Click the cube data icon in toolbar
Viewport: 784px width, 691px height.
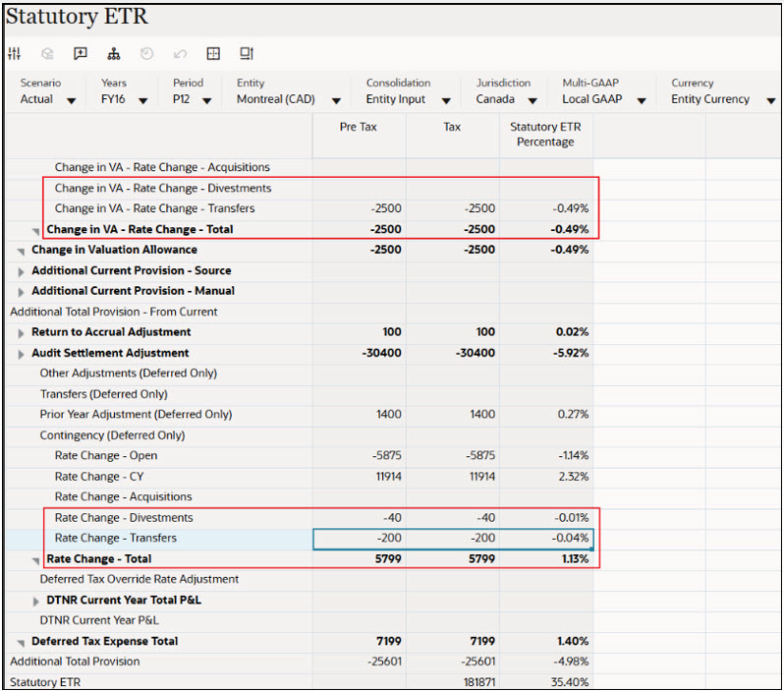[x=47, y=53]
